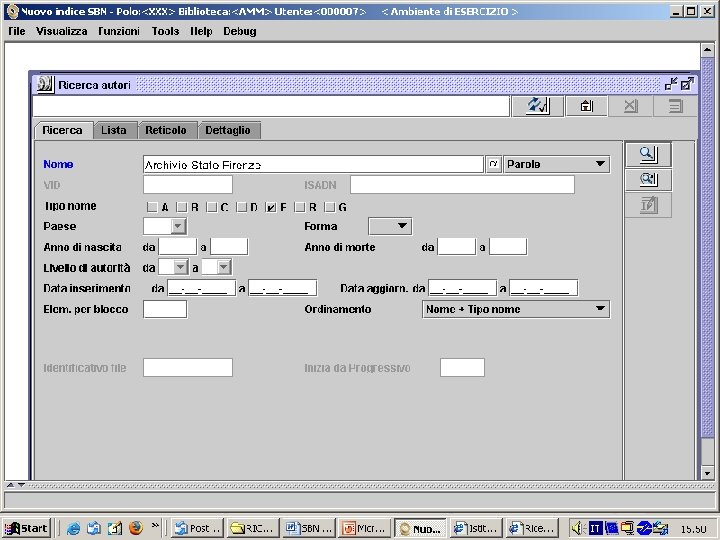Click the small button right of the Nome field

[493, 164]
